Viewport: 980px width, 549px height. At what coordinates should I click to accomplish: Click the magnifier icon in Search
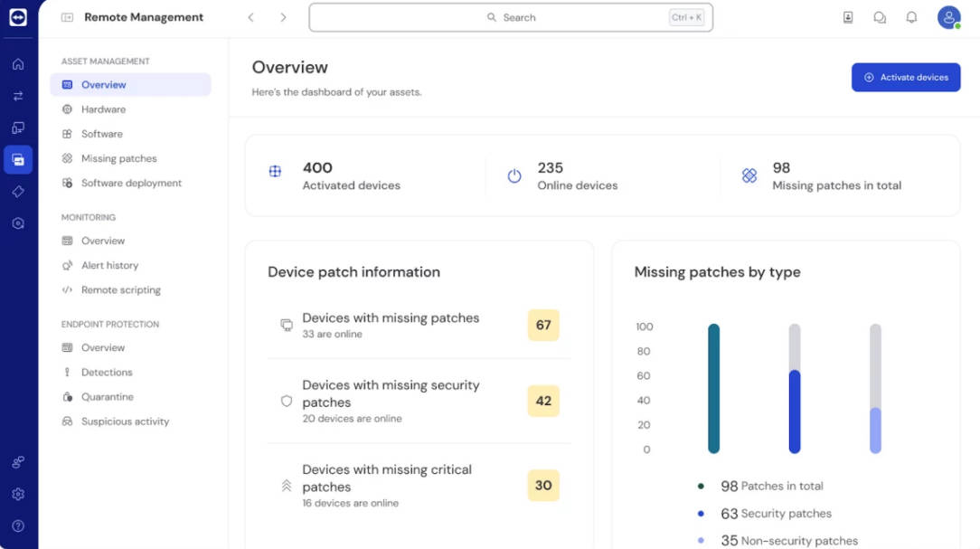[x=492, y=17]
